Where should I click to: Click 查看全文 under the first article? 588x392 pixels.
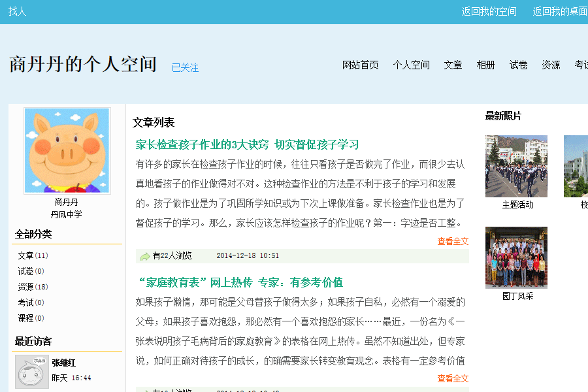(453, 241)
